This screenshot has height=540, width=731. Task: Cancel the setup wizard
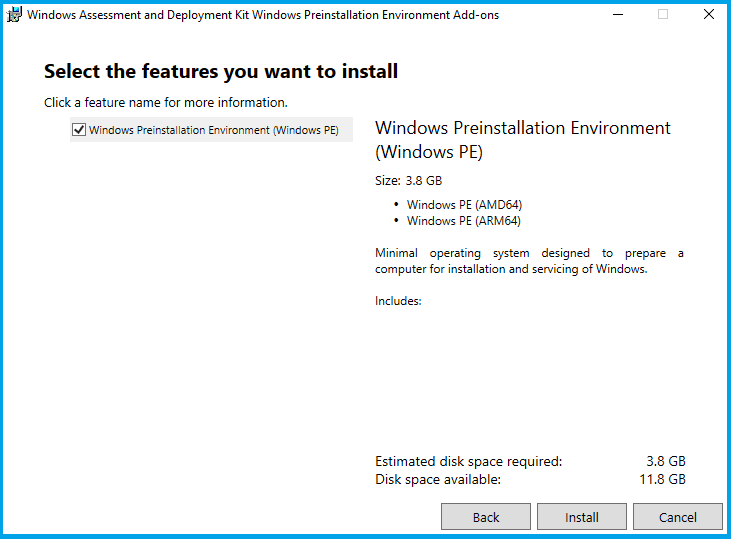[677, 517]
